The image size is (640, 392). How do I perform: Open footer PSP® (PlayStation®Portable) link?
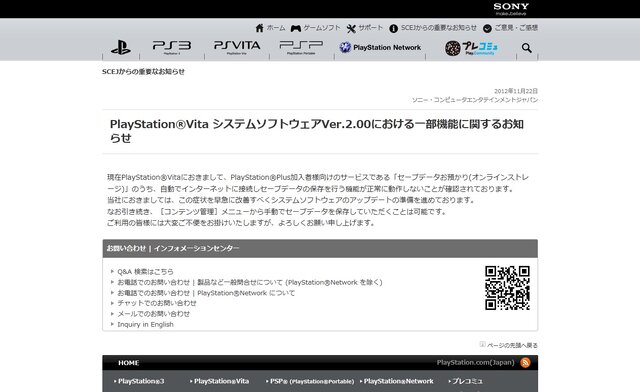[312, 381]
